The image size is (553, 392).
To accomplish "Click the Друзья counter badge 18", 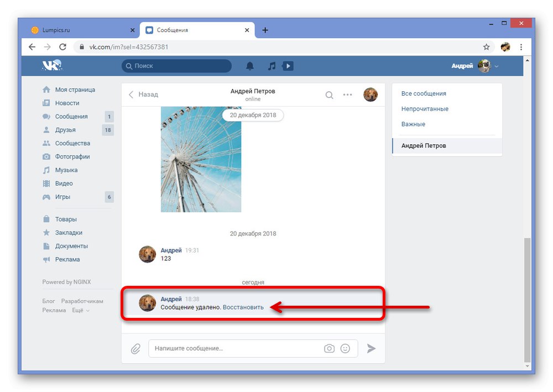I will tap(108, 130).
